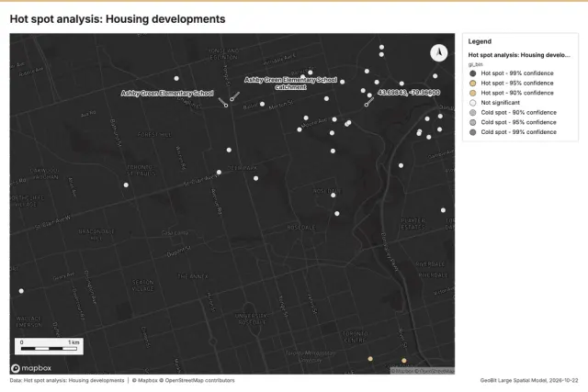This screenshot has width=588, height=392.
Task: Click the Legend heading
Action: click(x=480, y=41)
